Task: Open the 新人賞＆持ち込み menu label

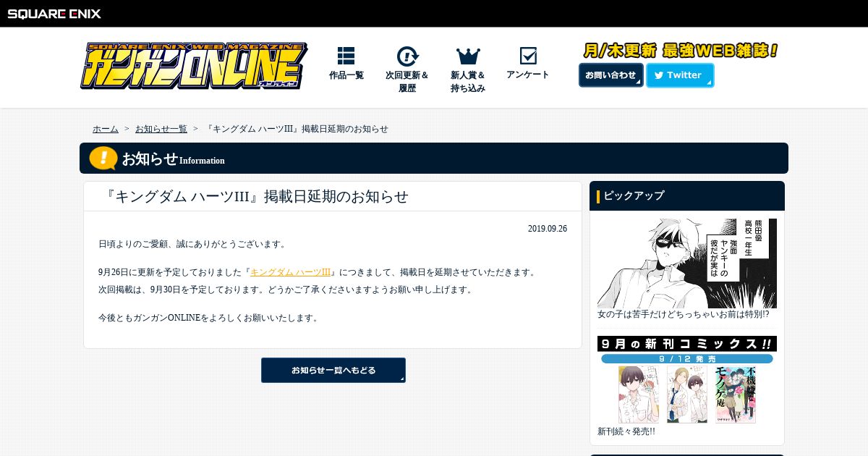Action: pos(468,81)
